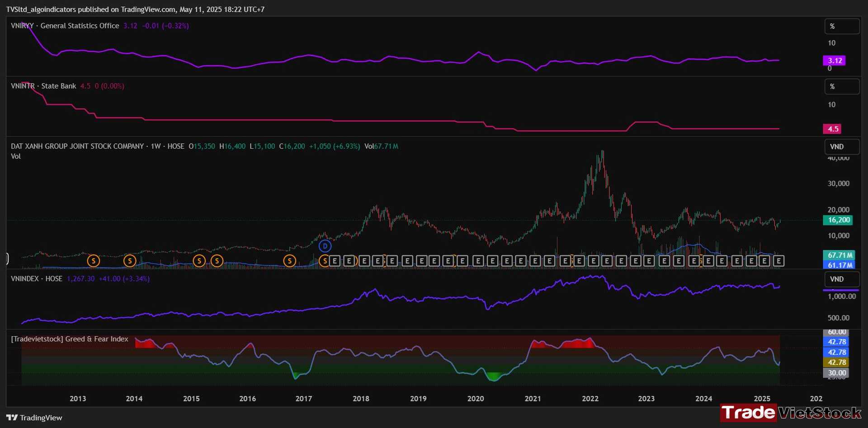Click the Vol indicator legend

pos(16,156)
